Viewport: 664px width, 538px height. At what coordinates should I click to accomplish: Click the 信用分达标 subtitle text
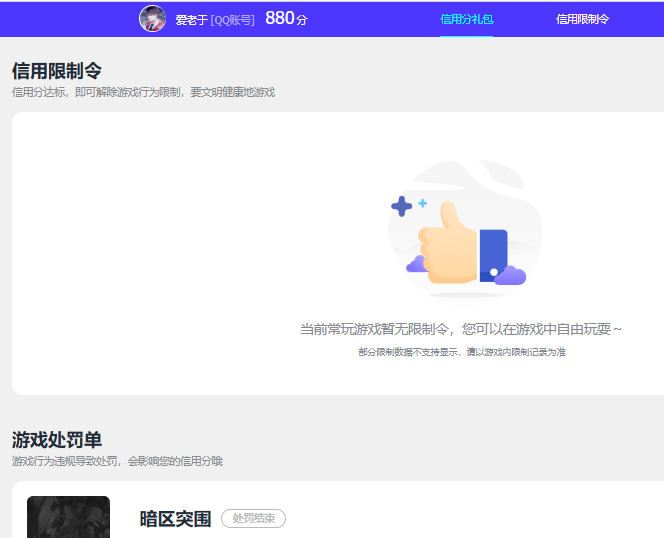click(143, 92)
